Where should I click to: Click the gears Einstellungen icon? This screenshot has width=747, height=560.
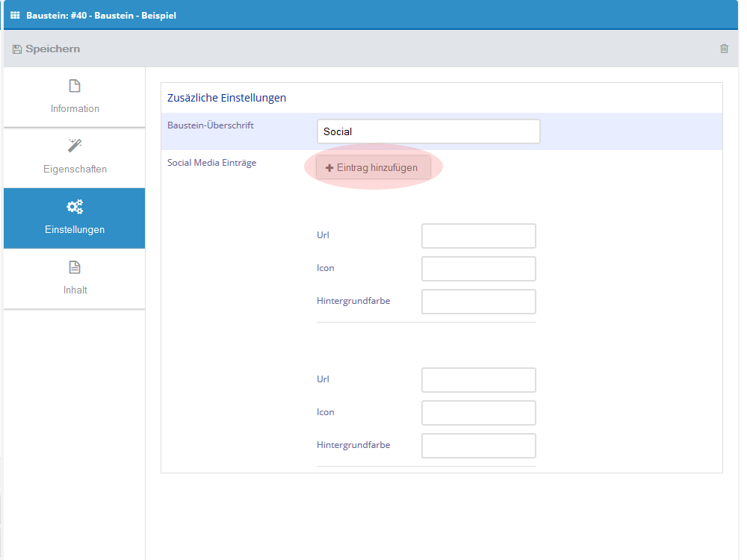tap(75, 207)
